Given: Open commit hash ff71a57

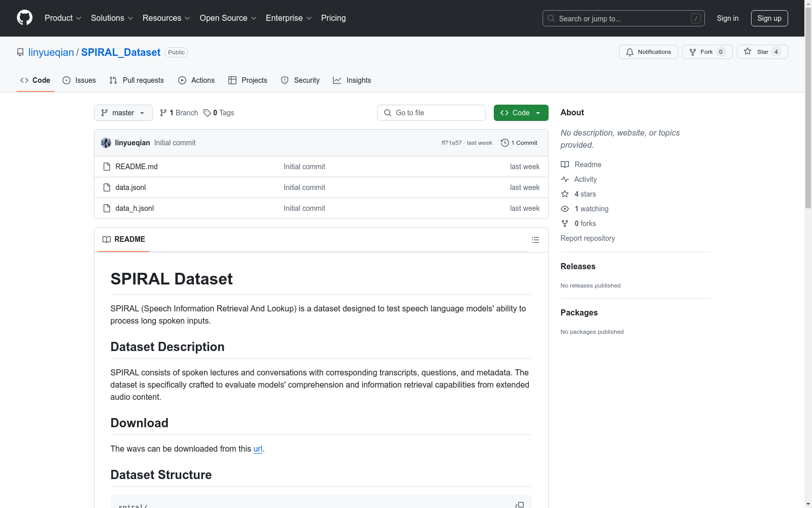Looking at the screenshot, I should point(452,143).
